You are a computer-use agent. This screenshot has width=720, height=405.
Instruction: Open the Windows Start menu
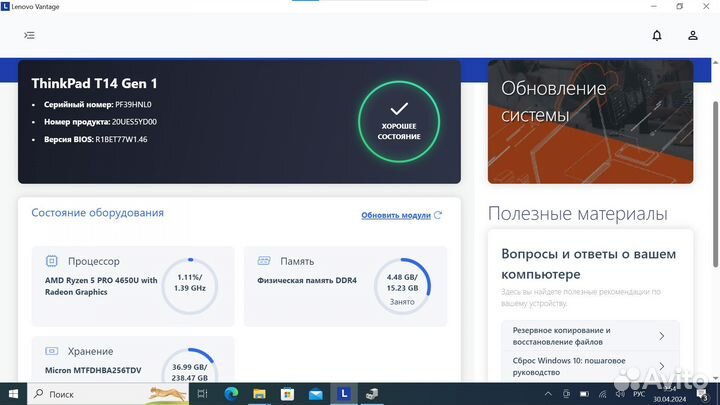[13, 394]
